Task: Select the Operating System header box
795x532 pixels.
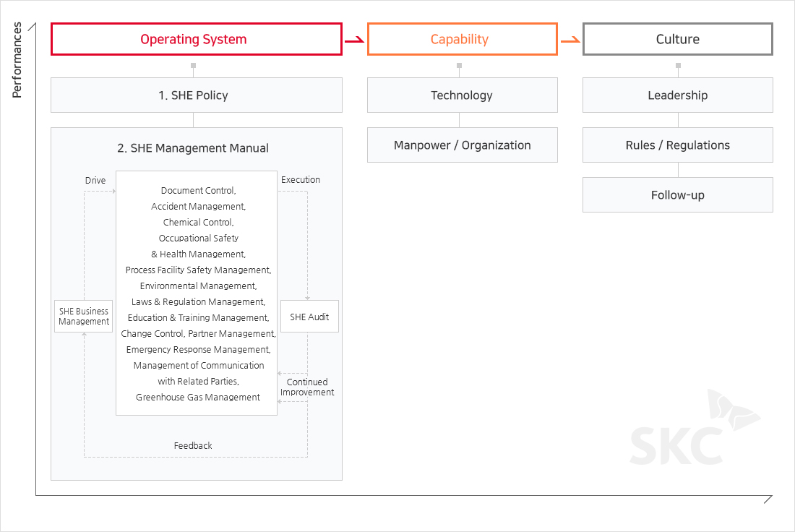Action: tap(196, 39)
